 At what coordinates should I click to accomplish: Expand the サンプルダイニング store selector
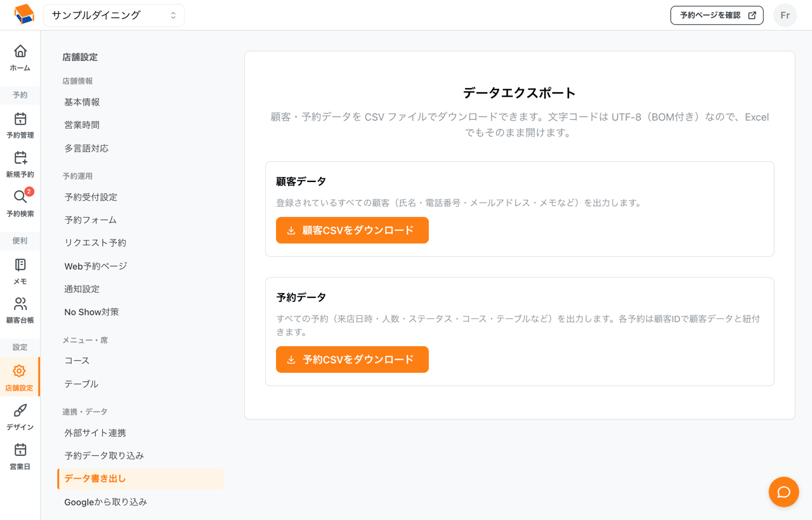tap(114, 15)
